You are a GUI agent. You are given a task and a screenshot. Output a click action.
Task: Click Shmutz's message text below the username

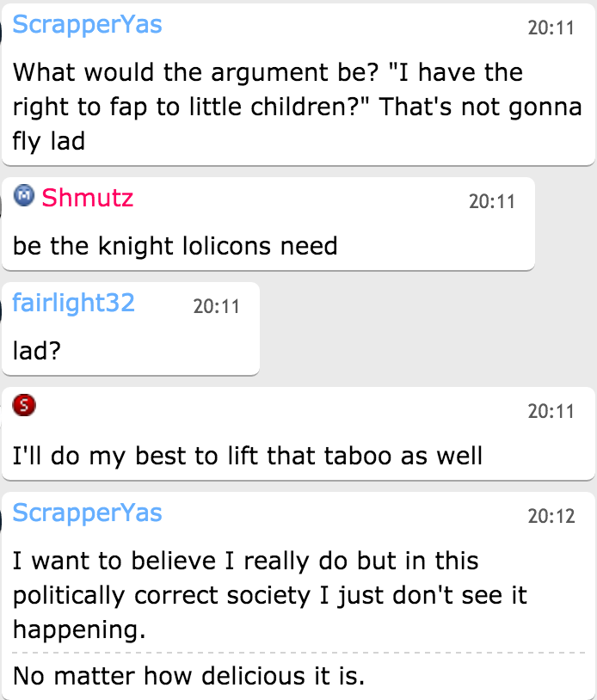(x=175, y=247)
